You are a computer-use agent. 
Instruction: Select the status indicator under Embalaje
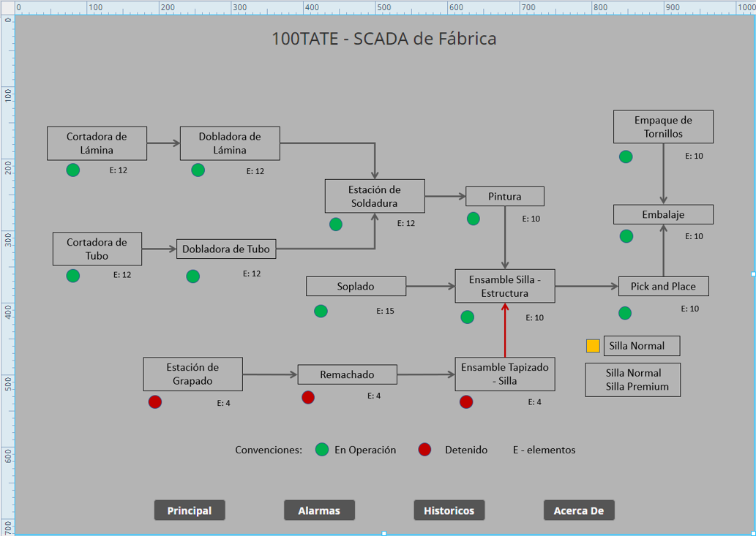click(x=626, y=236)
